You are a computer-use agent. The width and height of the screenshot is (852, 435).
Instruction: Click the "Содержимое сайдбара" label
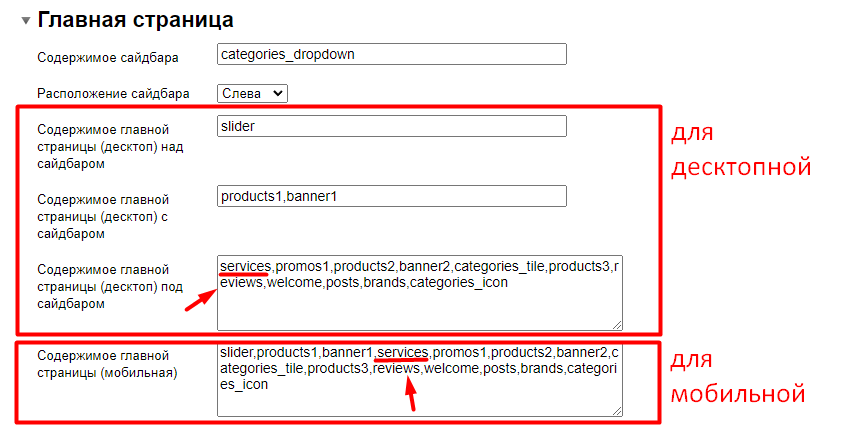108,58
